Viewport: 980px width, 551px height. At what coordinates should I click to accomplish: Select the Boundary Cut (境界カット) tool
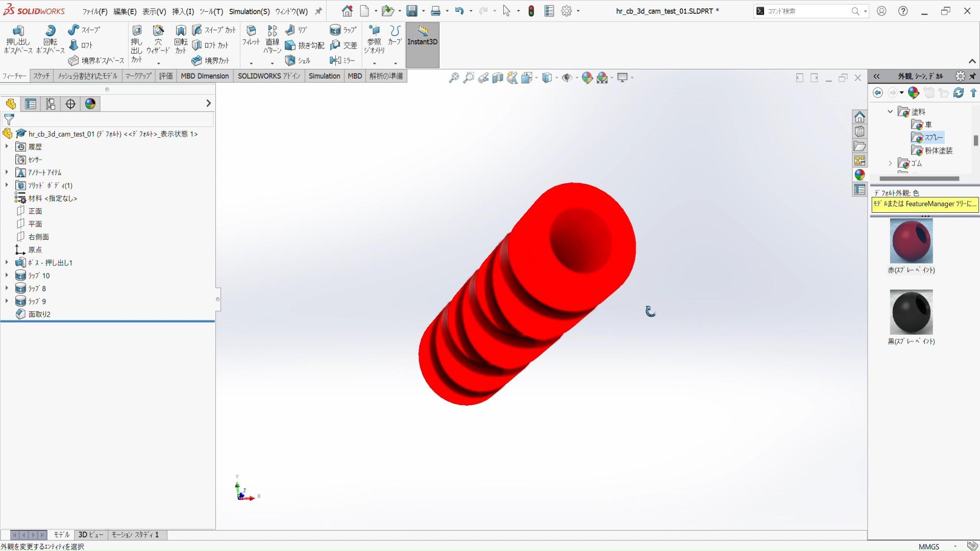pos(210,61)
